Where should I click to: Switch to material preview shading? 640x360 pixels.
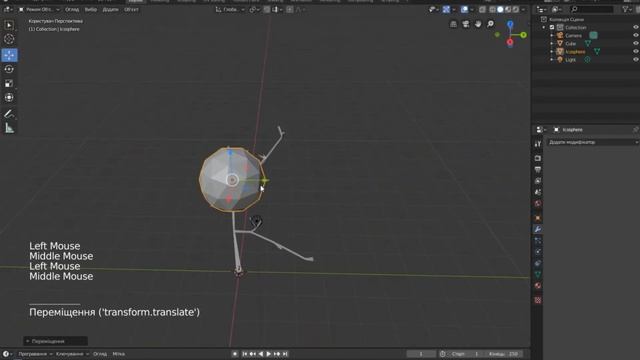(x=508, y=9)
